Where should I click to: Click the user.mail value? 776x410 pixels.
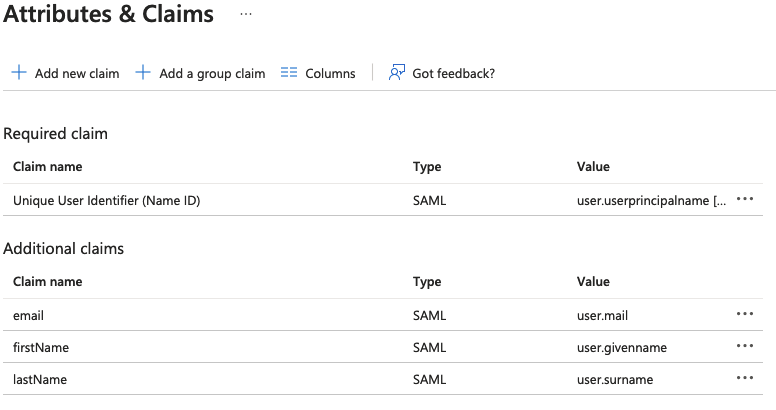point(602,315)
